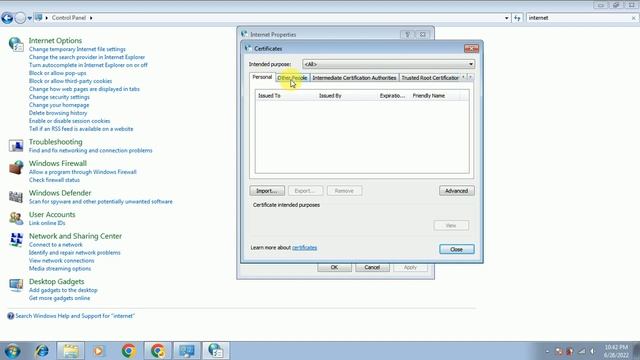The image size is (640, 360).
Task: Click Change security settings link
Action: click(x=59, y=97)
